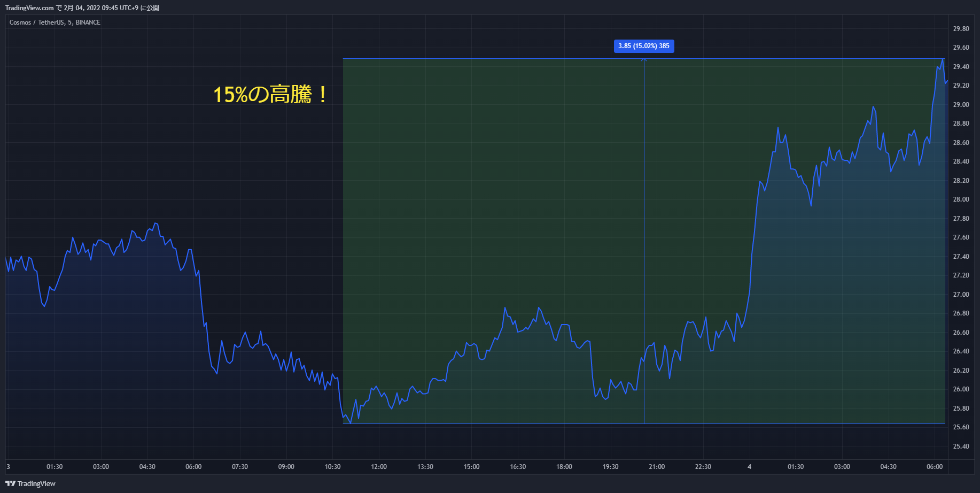Viewport: 980px width, 493px height.
Task: Click the 22:30 time axis label
Action: point(703,467)
